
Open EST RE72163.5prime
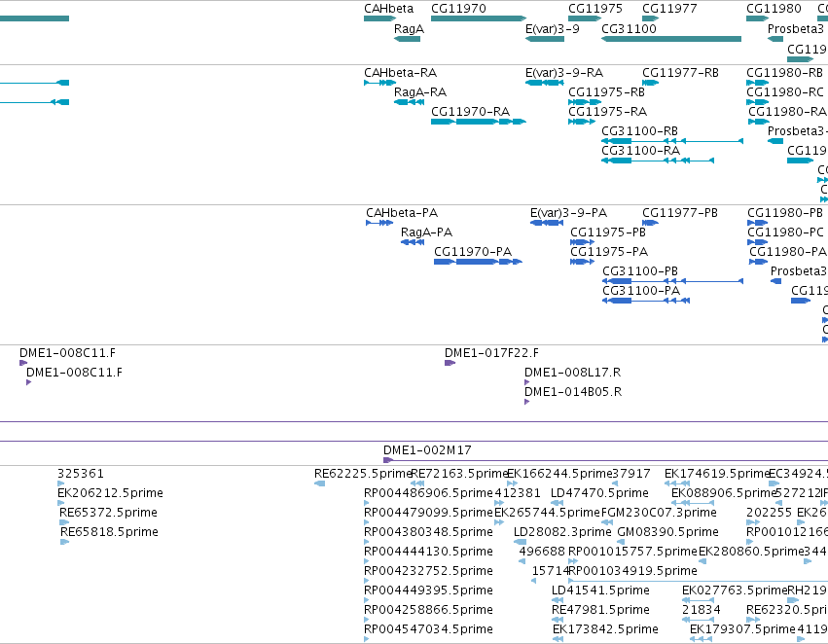click(458, 474)
